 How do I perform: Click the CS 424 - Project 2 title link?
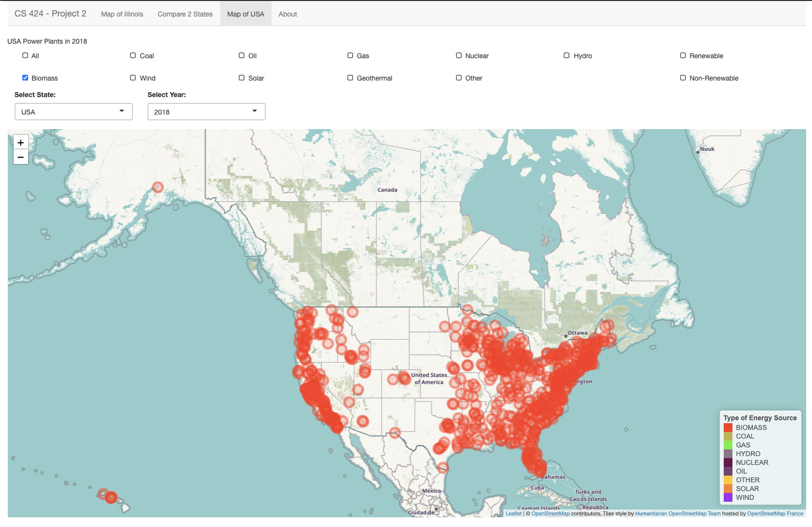click(x=50, y=14)
